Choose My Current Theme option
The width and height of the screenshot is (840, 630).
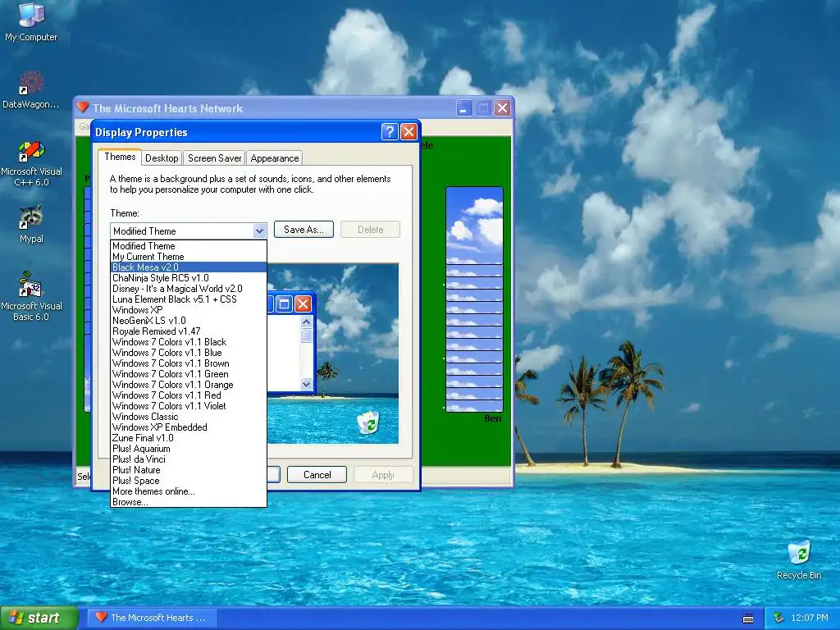(188, 257)
